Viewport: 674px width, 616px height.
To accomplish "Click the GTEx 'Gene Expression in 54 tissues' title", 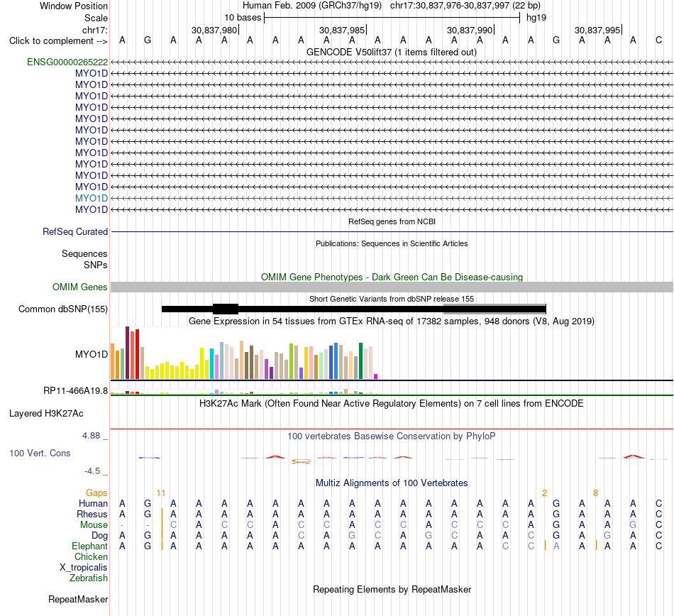I will tap(392, 321).
